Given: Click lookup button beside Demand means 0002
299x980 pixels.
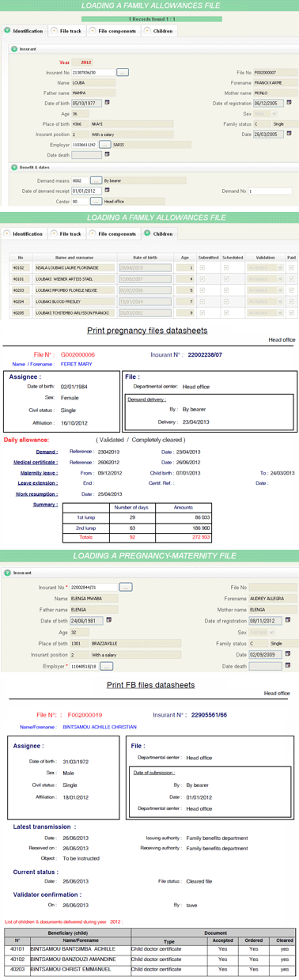Looking at the screenshot, I should click(x=95, y=180).
